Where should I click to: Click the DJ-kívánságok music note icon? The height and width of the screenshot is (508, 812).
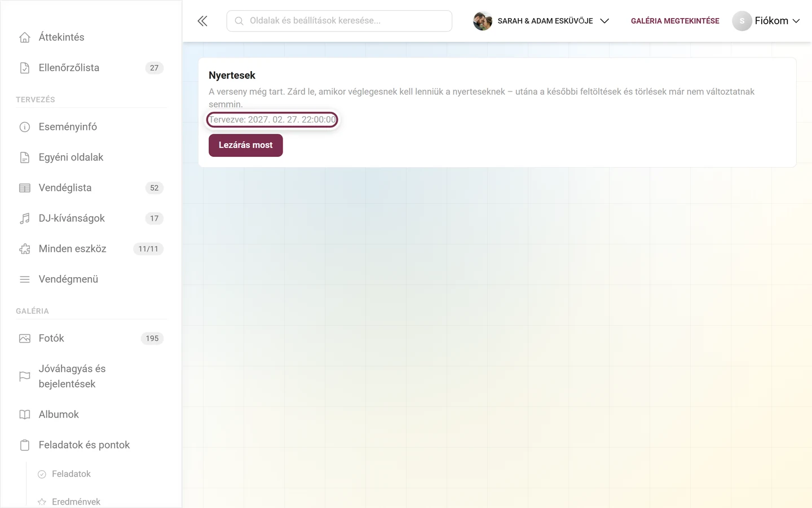pos(25,218)
